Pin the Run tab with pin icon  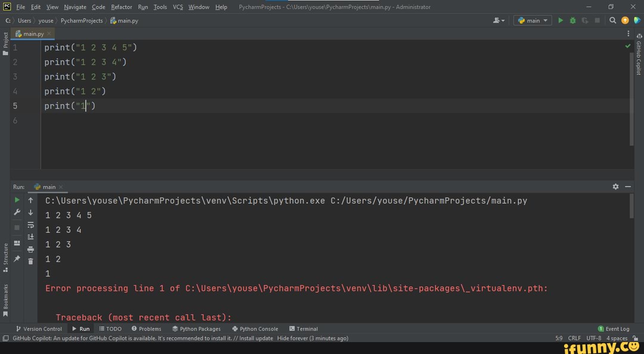point(17,259)
